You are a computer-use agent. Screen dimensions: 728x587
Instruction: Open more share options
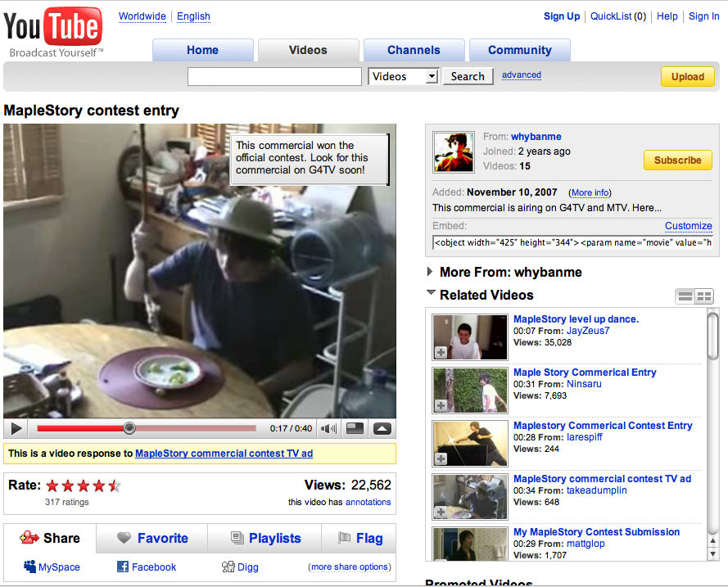350,567
